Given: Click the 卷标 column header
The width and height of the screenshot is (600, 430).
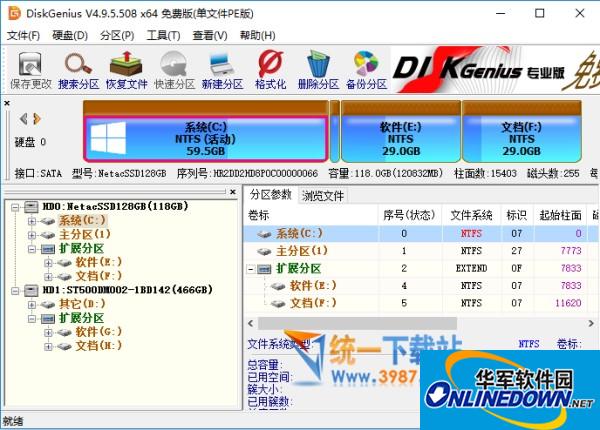Looking at the screenshot, I should pyautogui.click(x=311, y=215).
